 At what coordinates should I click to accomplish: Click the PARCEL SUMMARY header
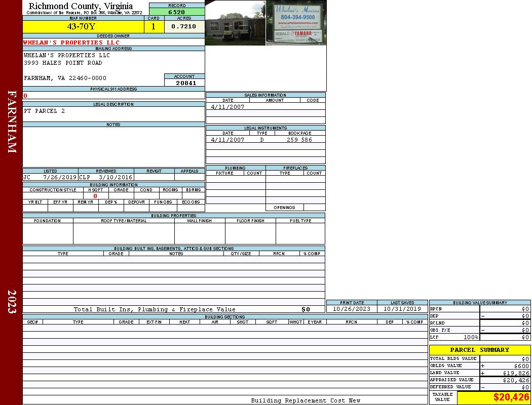480,350
